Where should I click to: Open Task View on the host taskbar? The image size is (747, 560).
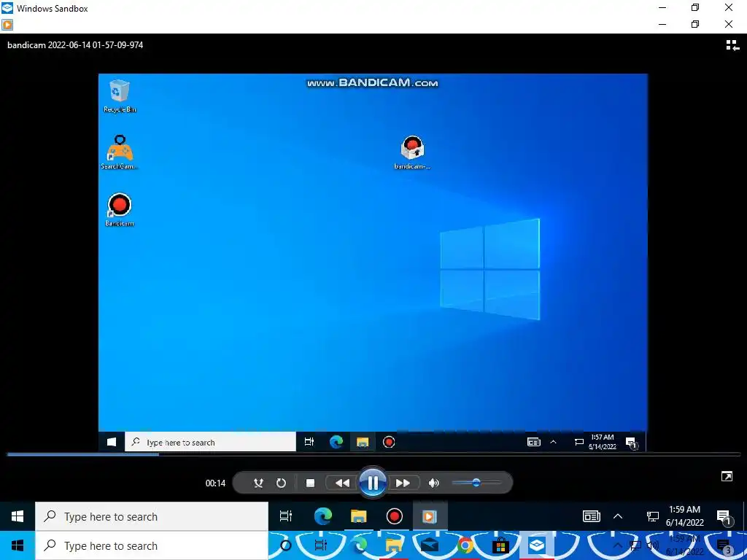pos(321,545)
